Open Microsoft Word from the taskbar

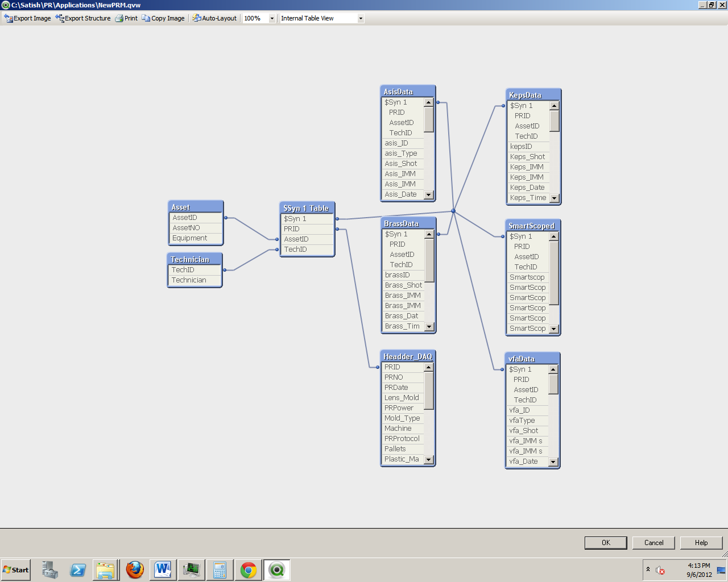pos(163,569)
